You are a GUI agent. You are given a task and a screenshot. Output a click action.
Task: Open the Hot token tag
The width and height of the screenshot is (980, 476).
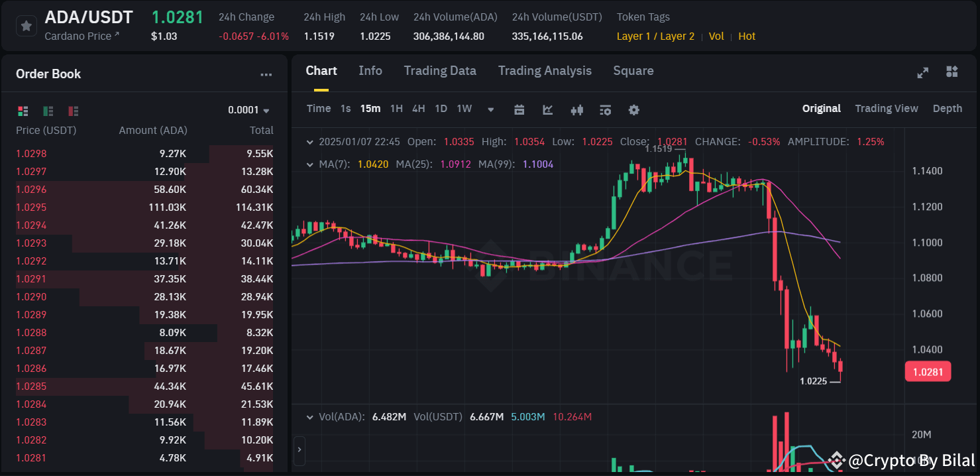747,36
